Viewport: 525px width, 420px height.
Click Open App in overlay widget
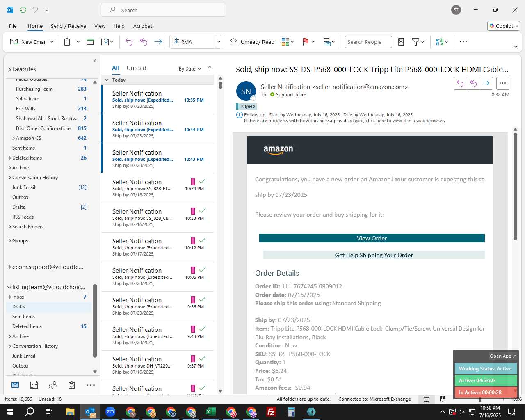(502, 356)
